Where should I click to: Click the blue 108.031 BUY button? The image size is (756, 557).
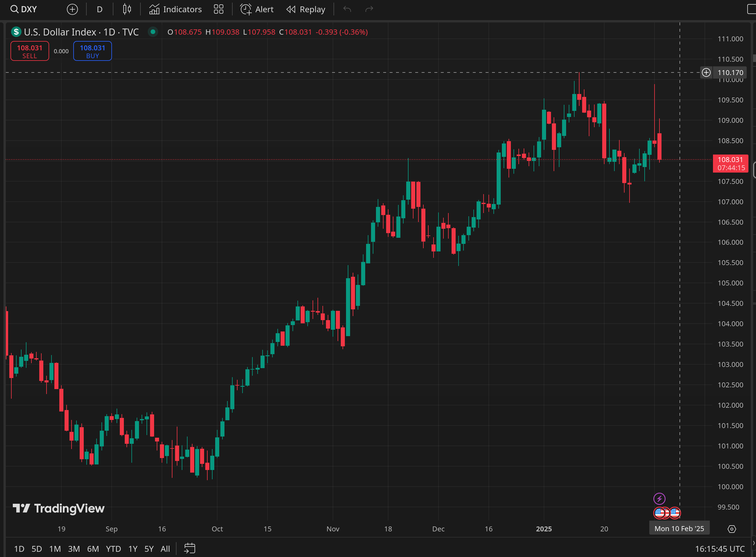coord(92,51)
